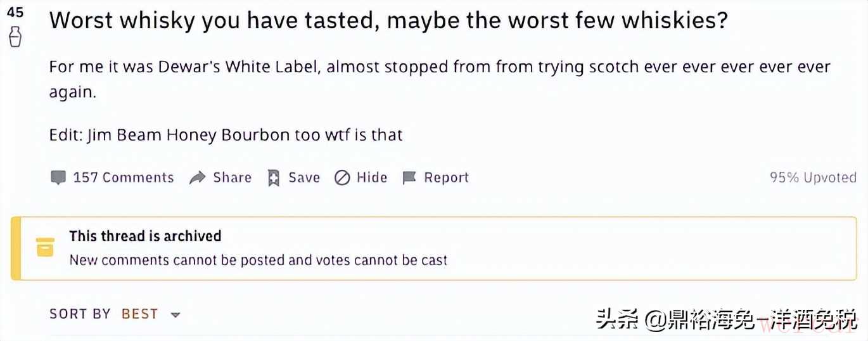Expand the sort dropdown arrow next to BEST
The height and width of the screenshot is (341, 868).
click(x=176, y=314)
